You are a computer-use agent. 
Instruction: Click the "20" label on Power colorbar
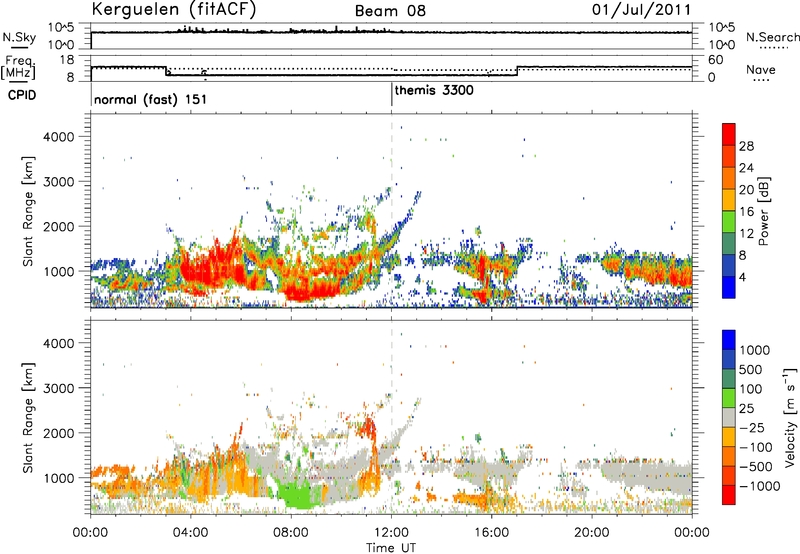click(746, 190)
